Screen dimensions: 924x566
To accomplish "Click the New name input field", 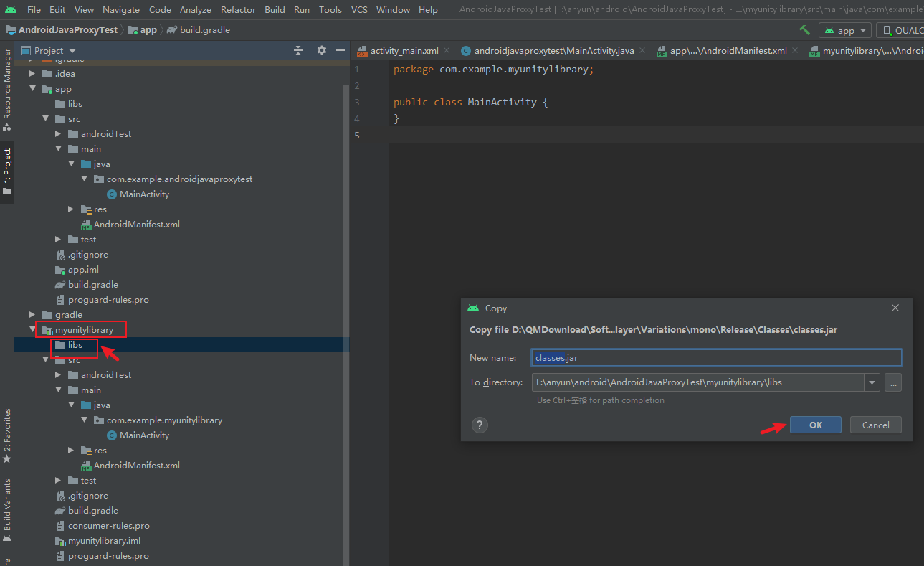I will coord(716,358).
